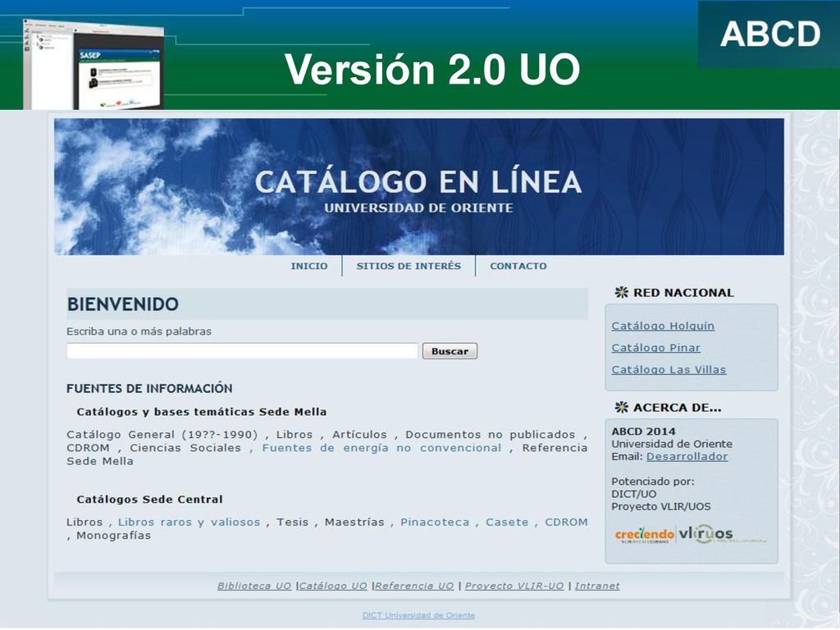Viewport: 840px width, 630px height.
Task: Click the Buscar button
Action: (x=450, y=351)
